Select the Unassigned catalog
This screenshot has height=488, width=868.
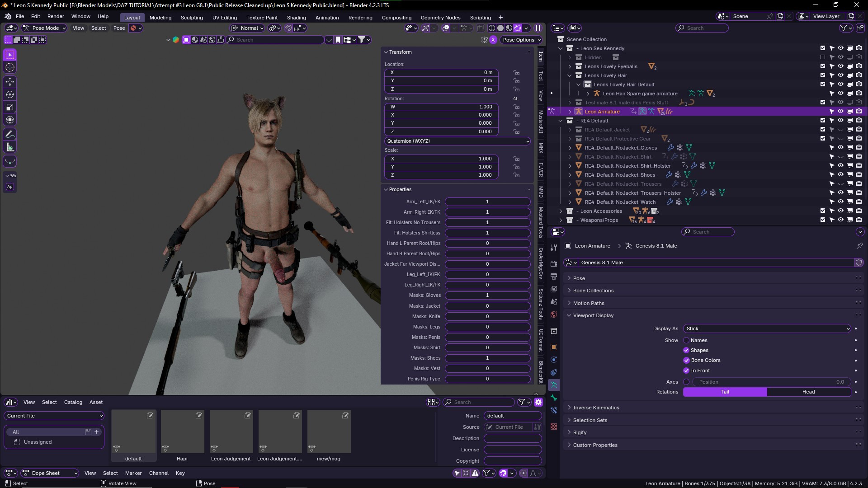(x=38, y=442)
